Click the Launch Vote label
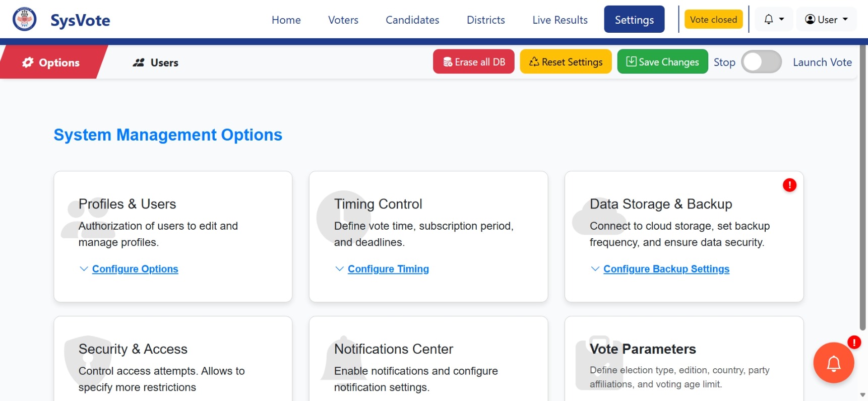Image resolution: width=868 pixels, height=401 pixels. tap(822, 62)
